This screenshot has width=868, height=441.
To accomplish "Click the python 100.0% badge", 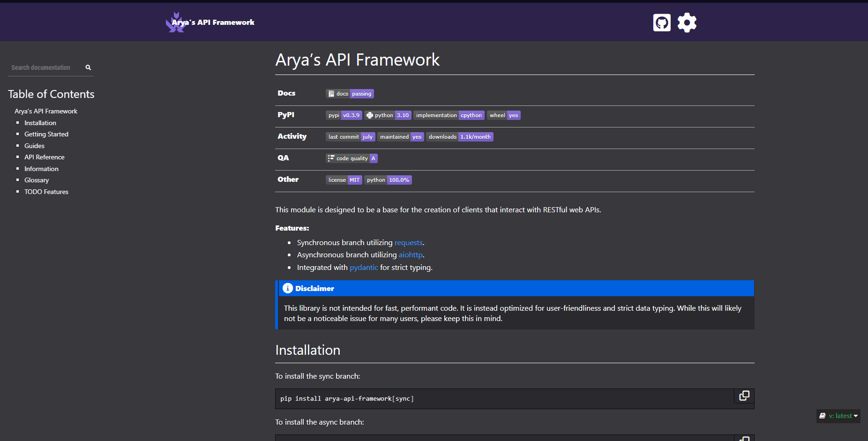I will pyautogui.click(x=388, y=180).
